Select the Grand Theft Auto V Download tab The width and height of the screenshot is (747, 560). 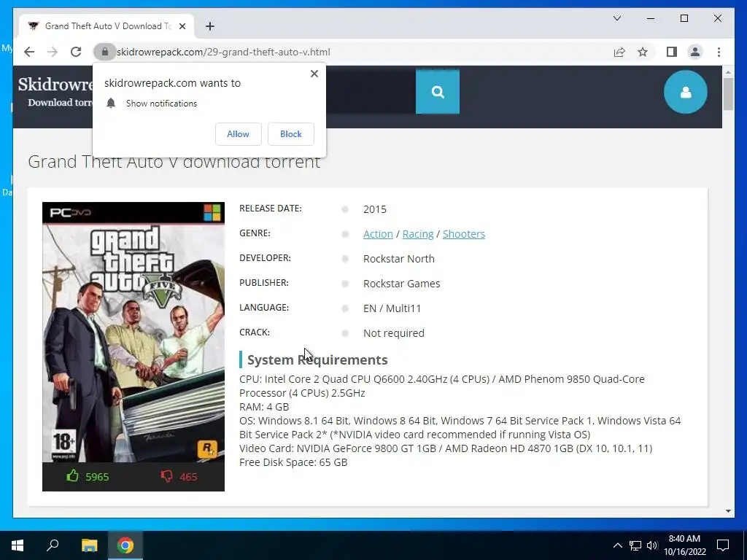point(107,26)
